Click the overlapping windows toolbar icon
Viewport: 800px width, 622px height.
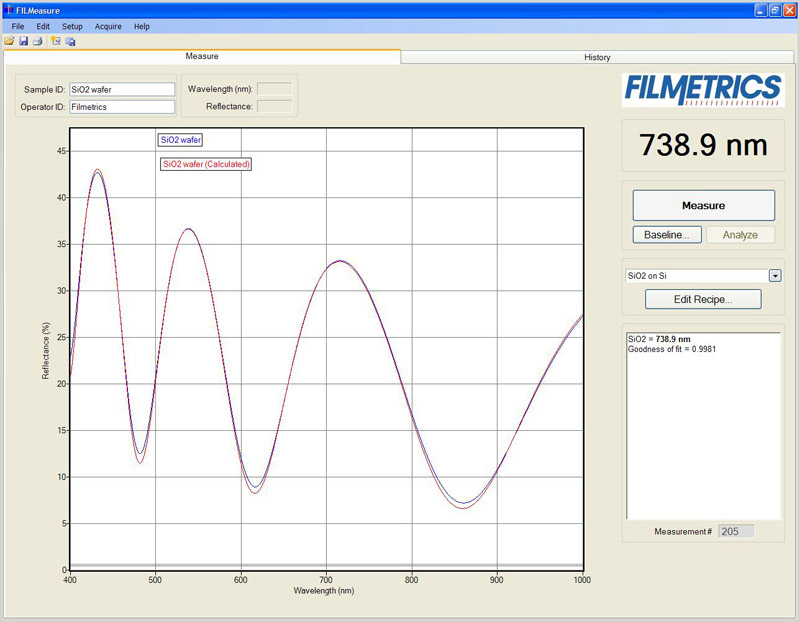[70, 41]
